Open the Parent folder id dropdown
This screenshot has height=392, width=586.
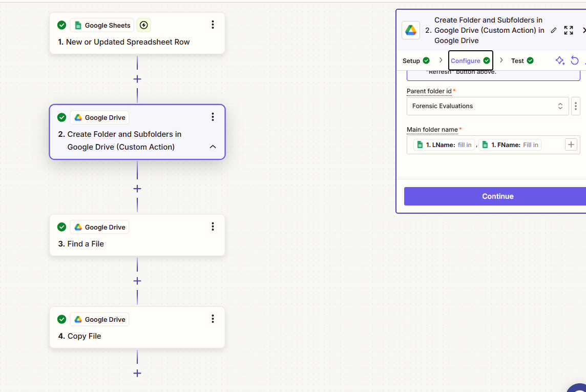coord(488,106)
